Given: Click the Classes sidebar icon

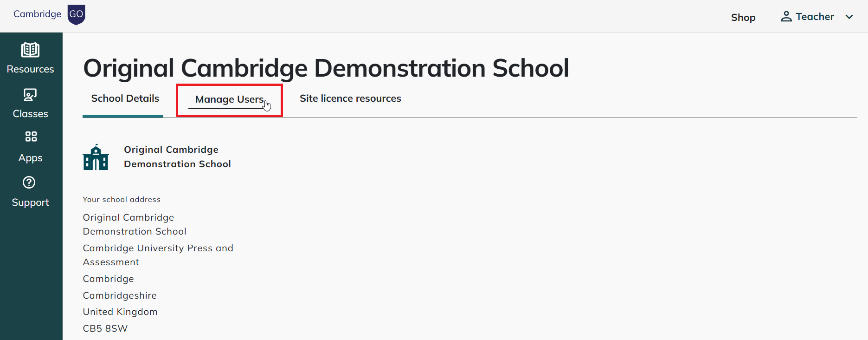Looking at the screenshot, I should (x=30, y=95).
